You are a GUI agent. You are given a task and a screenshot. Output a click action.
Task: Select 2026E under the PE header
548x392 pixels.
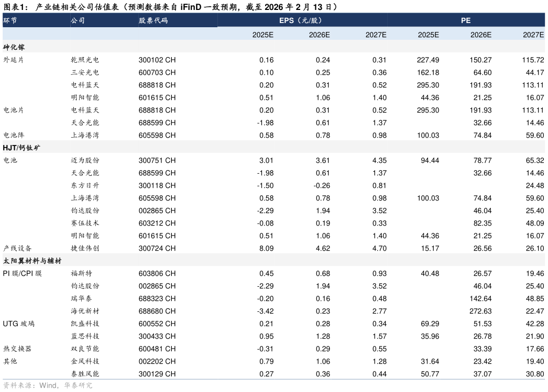(x=480, y=35)
